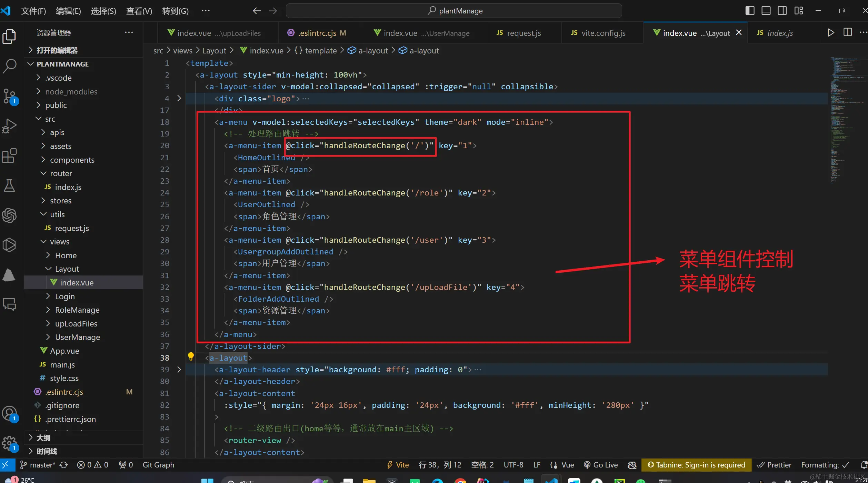Open the Extensions view
This screenshot has width=868, height=483.
(x=9, y=156)
